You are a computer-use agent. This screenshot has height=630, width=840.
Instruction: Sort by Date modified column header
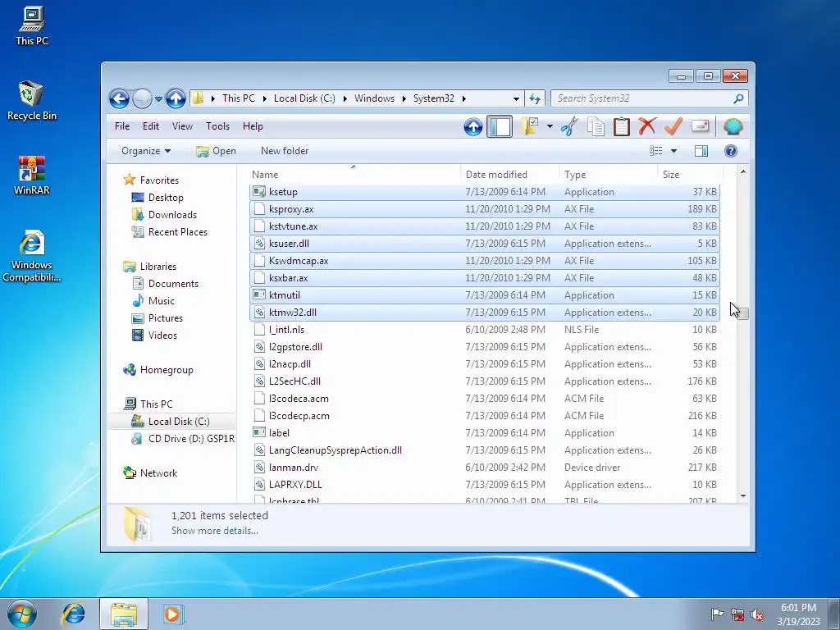pos(509,175)
